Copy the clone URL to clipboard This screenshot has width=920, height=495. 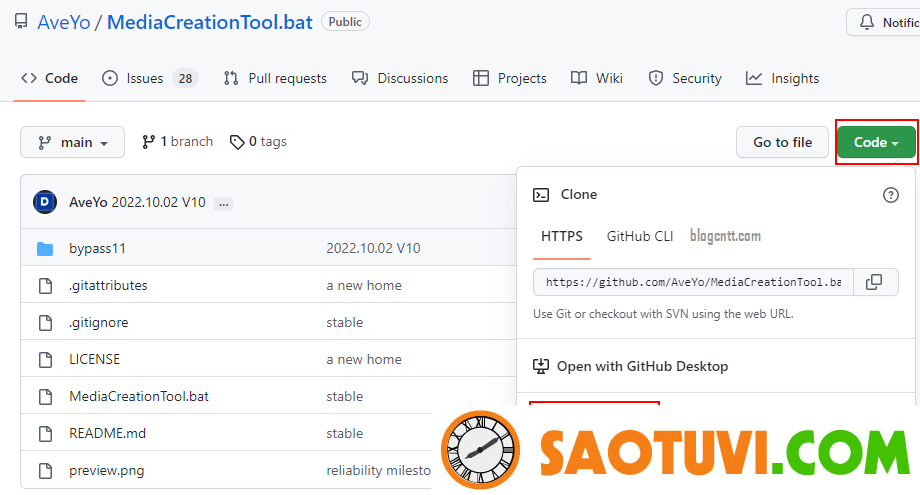(874, 282)
